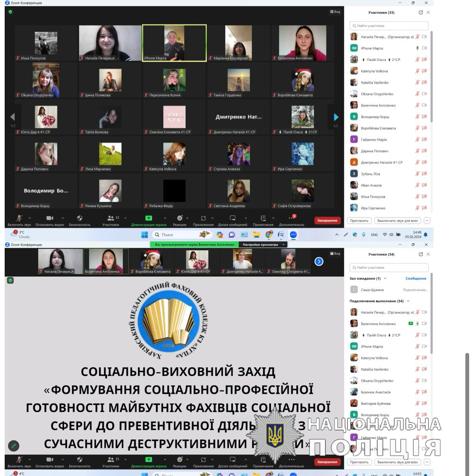Expand video options arrow in upper Zoom toolbar
Viewport: 473px width, 476px height.
(63, 218)
